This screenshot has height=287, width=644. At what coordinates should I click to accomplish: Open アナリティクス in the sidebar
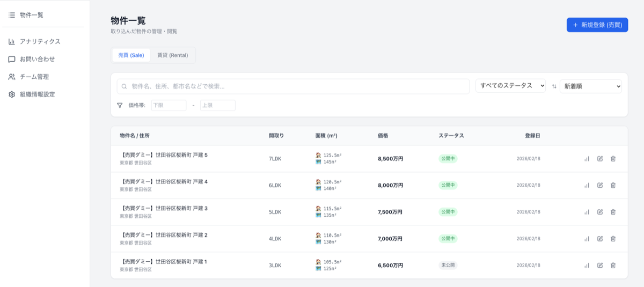tap(40, 41)
